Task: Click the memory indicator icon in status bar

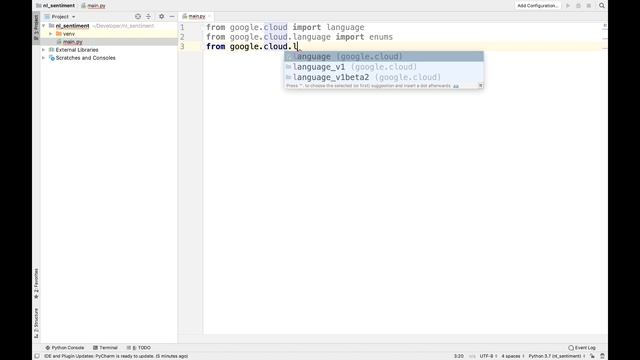Action: 602,356
